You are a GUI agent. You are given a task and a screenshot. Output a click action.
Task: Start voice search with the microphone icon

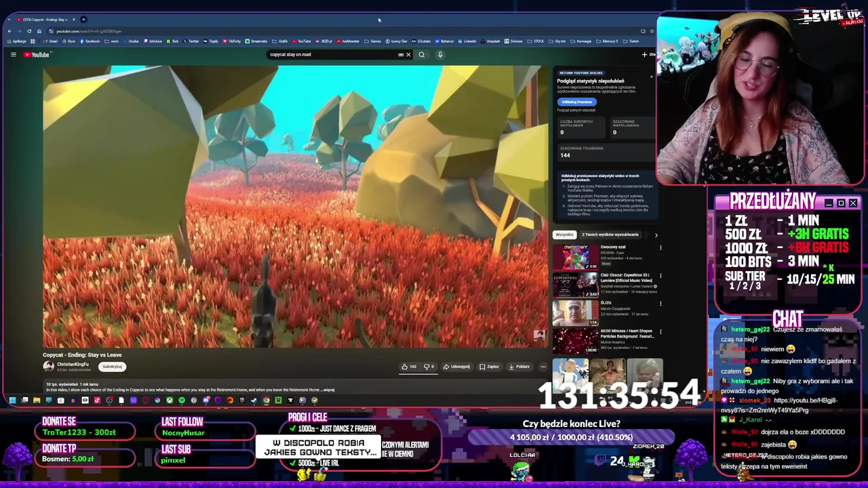pos(440,54)
